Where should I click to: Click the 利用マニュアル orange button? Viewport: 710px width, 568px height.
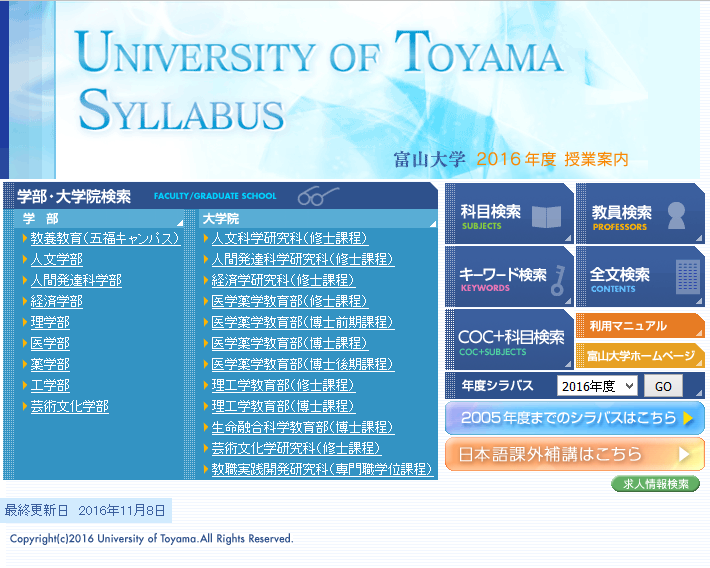(x=640, y=326)
